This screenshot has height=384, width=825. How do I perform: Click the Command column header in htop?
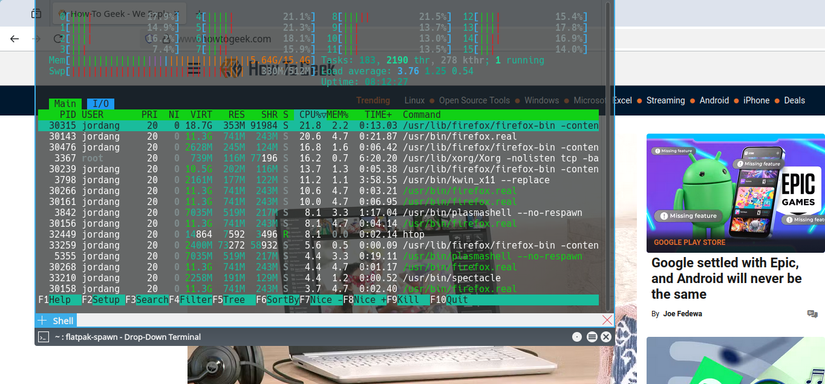(421, 115)
